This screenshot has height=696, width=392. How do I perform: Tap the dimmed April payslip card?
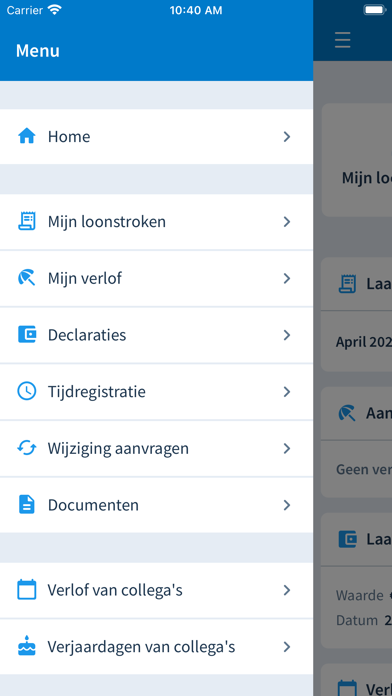pyautogui.click(x=356, y=314)
